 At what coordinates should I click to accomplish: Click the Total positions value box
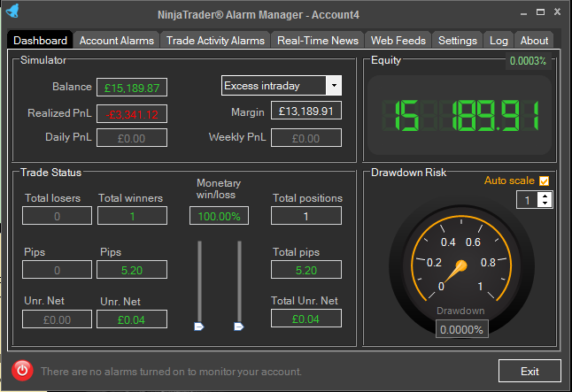[x=306, y=216]
